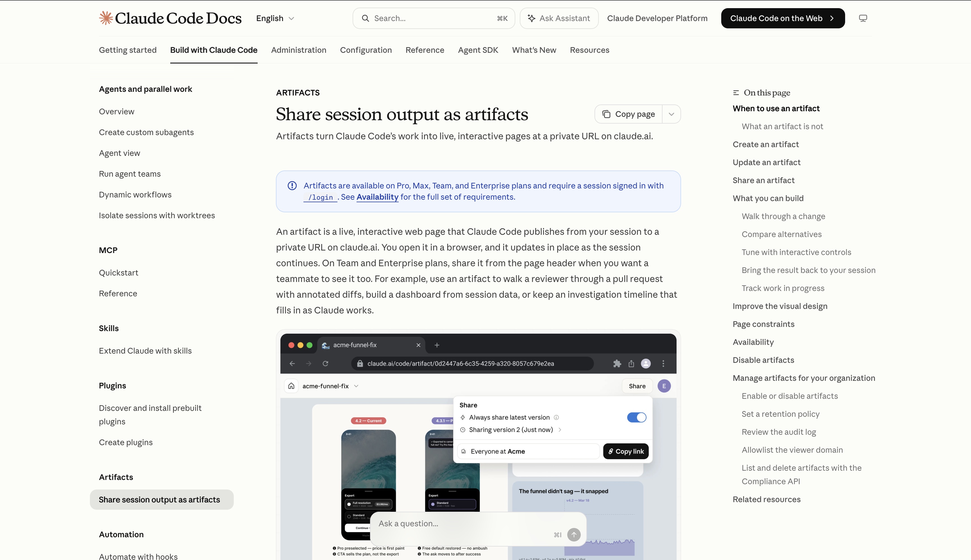Screen dimensions: 971x560
Task: Go to the What's New tab
Action: pos(534,50)
